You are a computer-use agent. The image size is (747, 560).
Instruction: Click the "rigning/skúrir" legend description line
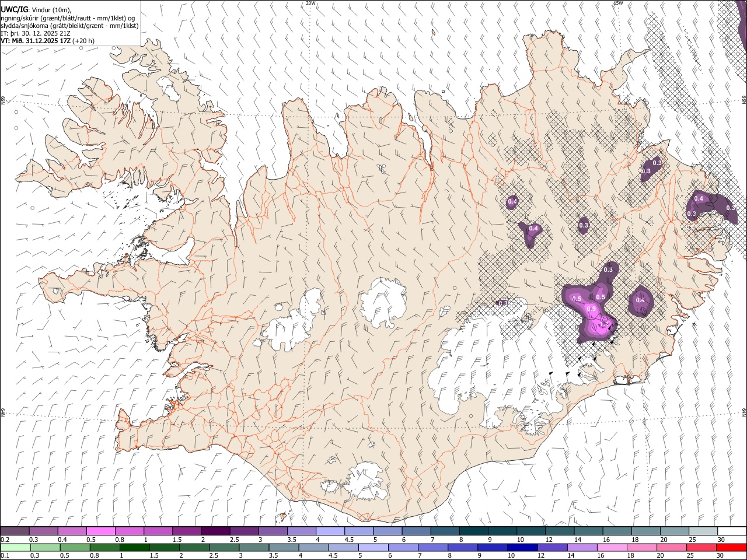pyautogui.click(x=68, y=18)
